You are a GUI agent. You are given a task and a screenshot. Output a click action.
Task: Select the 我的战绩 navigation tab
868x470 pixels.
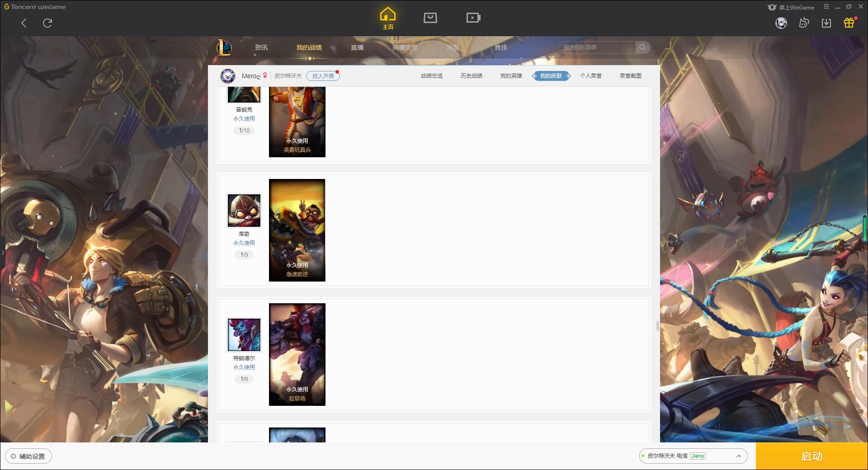309,47
